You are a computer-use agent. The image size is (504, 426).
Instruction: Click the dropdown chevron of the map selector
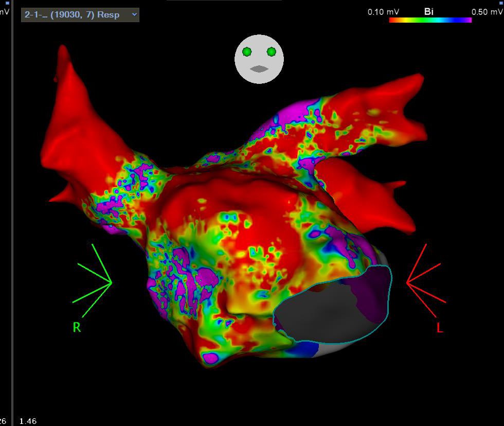[x=134, y=14]
